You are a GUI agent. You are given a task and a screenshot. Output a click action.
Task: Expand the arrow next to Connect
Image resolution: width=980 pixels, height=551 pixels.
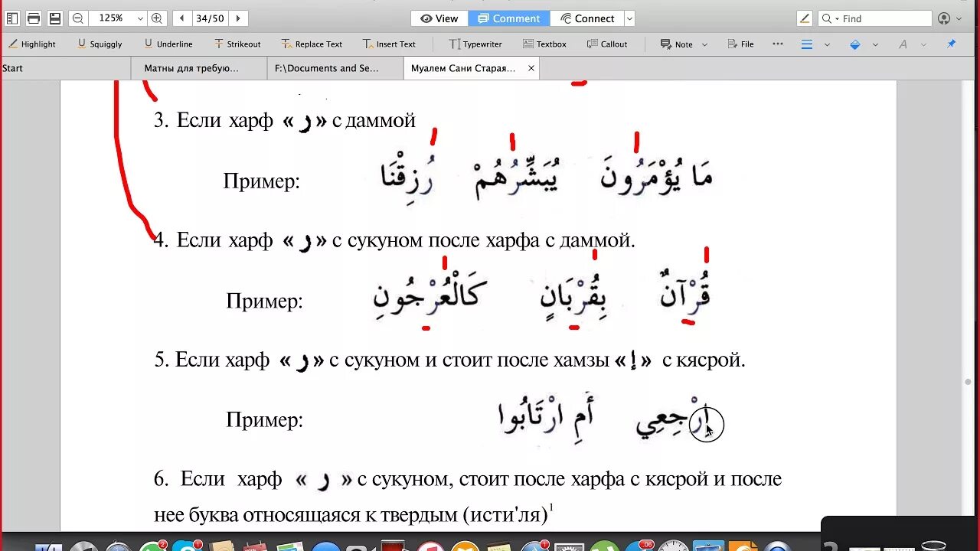(629, 18)
